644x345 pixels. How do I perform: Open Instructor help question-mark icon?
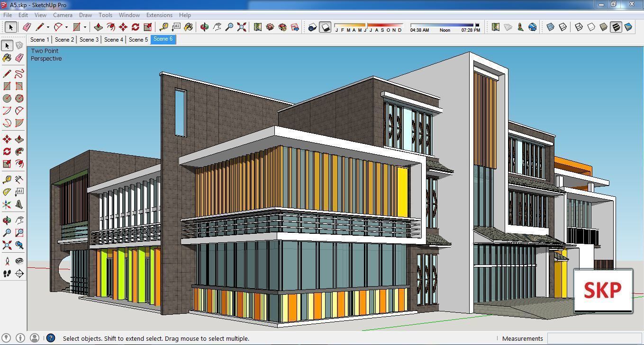tap(51, 338)
